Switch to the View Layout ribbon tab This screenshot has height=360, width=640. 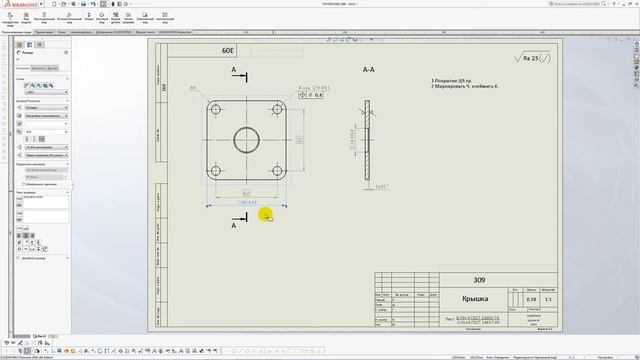pyautogui.click(x=16, y=32)
